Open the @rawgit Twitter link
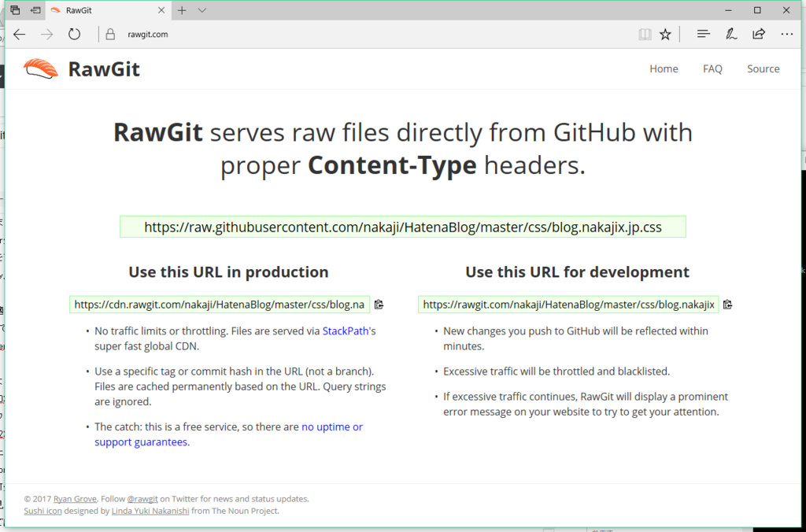Screen dimensions: 806x532 (142, 499)
